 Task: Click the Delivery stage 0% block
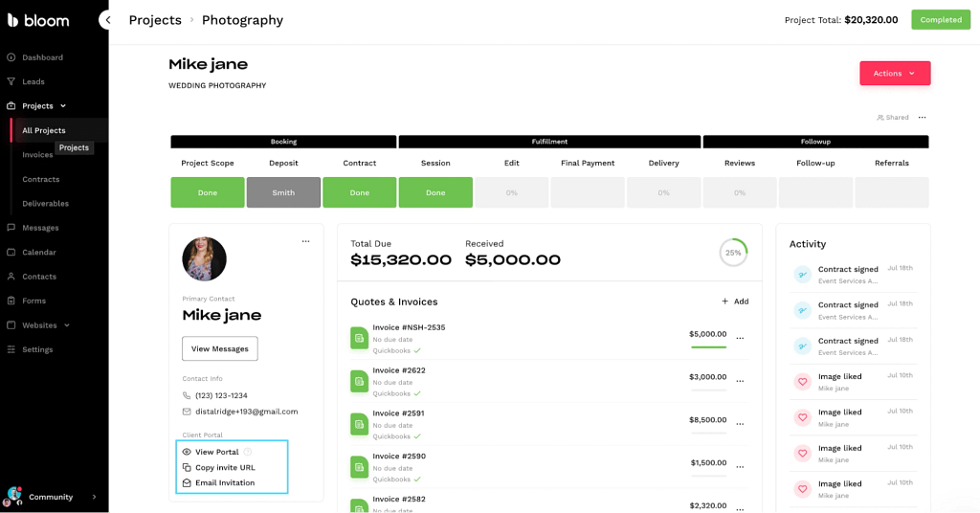[664, 192]
